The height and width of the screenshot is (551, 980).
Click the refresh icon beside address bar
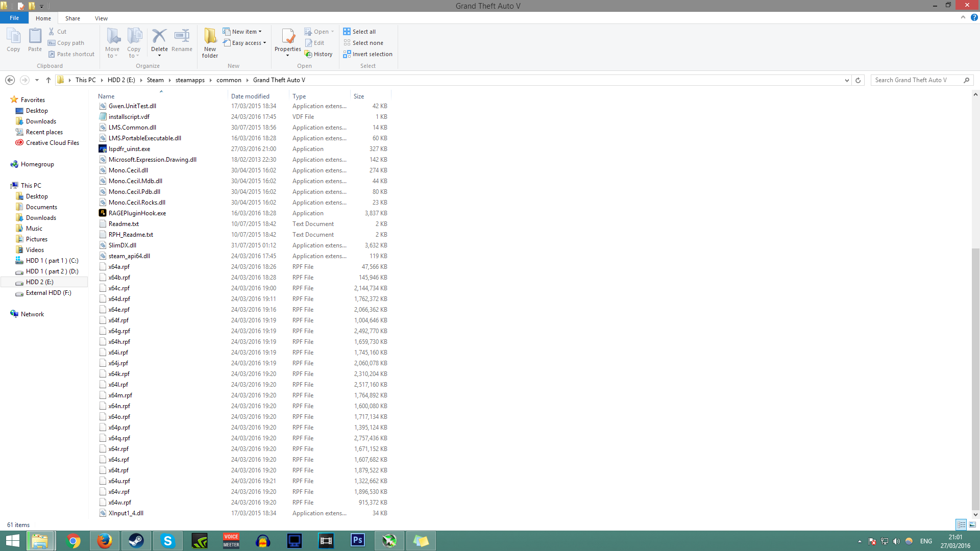pyautogui.click(x=858, y=80)
